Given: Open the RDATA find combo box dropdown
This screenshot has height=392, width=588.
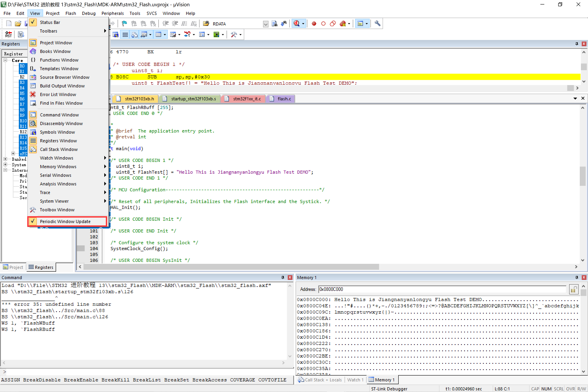Looking at the screenshot, I should point(266,24).
